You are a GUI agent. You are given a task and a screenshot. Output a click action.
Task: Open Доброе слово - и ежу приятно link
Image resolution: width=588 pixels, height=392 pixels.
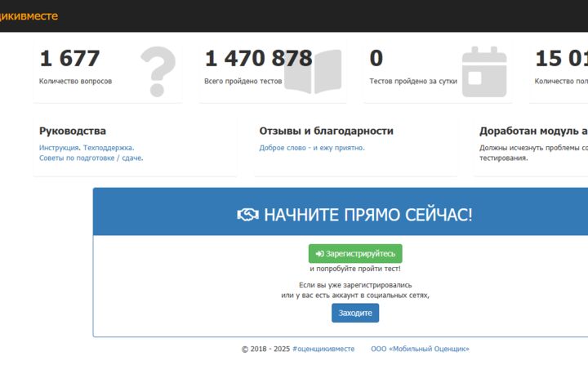[312, 148]
